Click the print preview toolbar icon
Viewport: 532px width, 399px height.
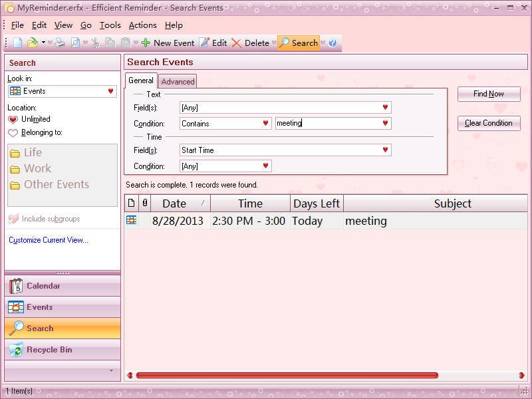click(x=76, y=43)
